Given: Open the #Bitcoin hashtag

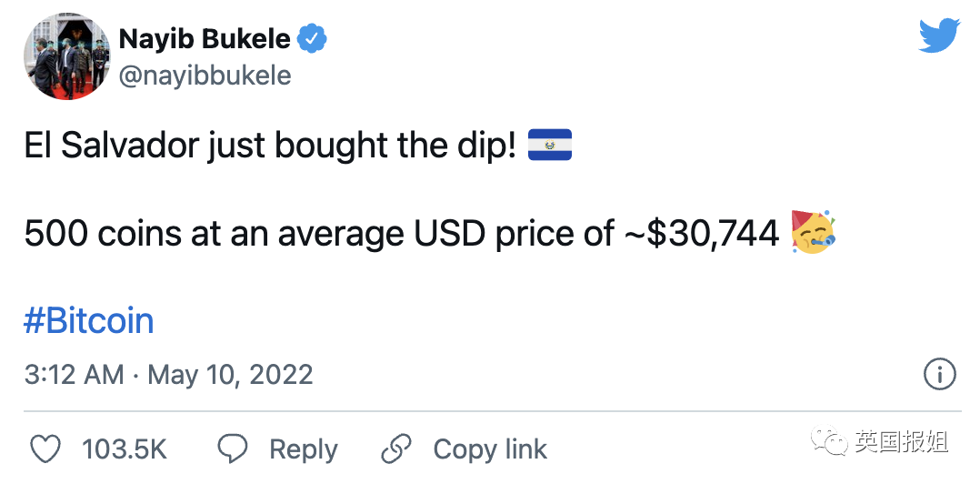Looking at the screenshot, I should coord(89,320).
